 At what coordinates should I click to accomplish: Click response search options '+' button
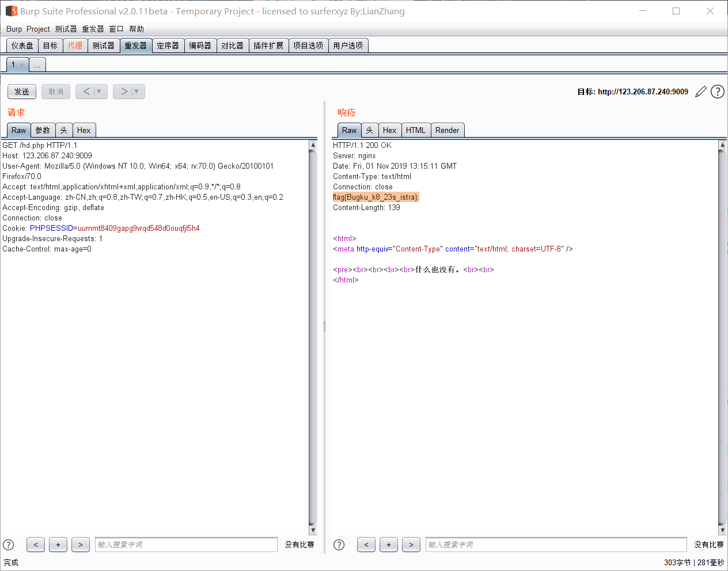coord(389,545)
